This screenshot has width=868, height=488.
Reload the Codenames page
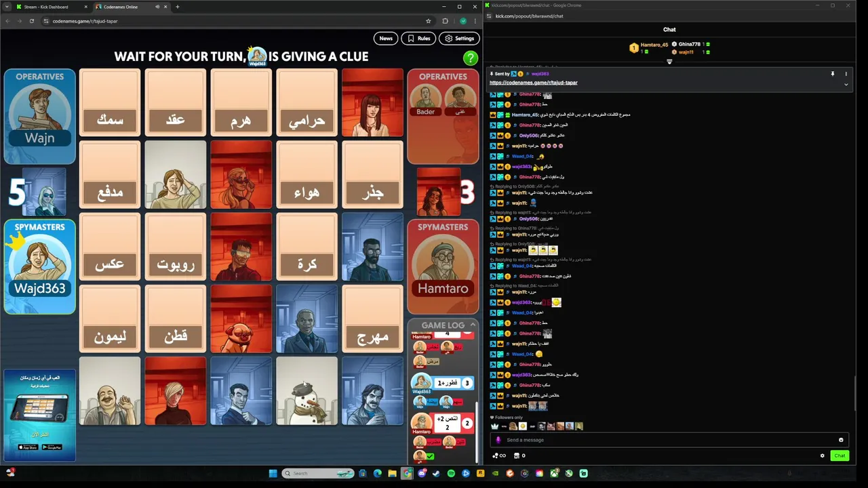pos(31,21)
